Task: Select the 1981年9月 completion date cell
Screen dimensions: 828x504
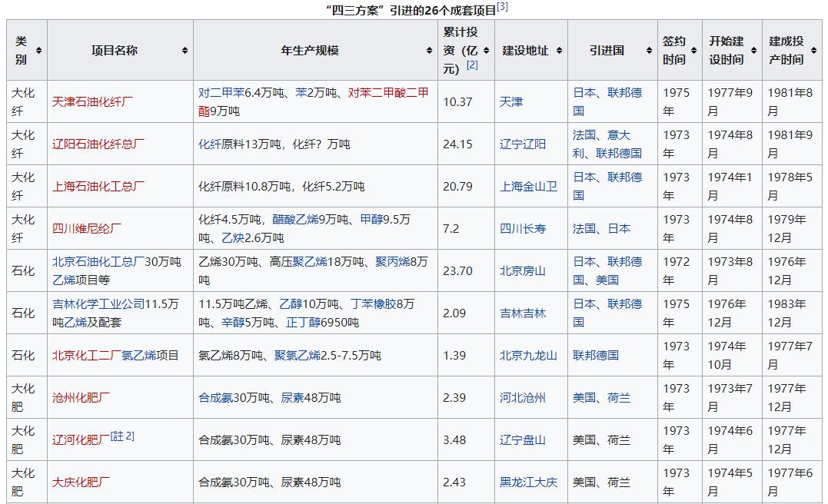Action: [x=792, y=144]
